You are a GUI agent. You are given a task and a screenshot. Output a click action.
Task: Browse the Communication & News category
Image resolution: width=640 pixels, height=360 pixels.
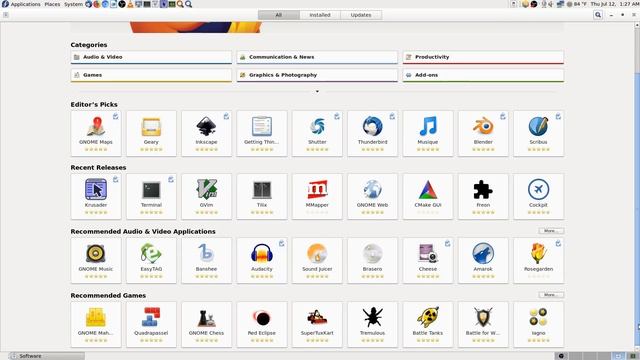tap(317, 57)
